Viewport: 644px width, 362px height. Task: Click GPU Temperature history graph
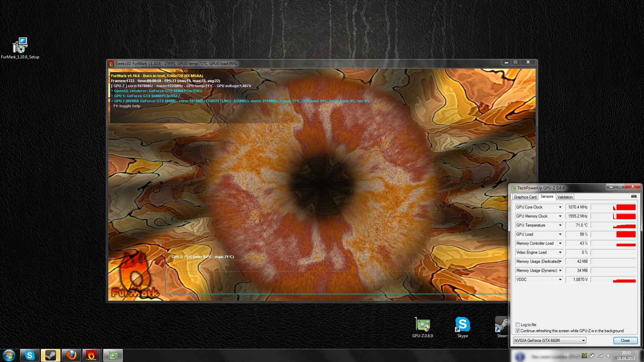613,225
